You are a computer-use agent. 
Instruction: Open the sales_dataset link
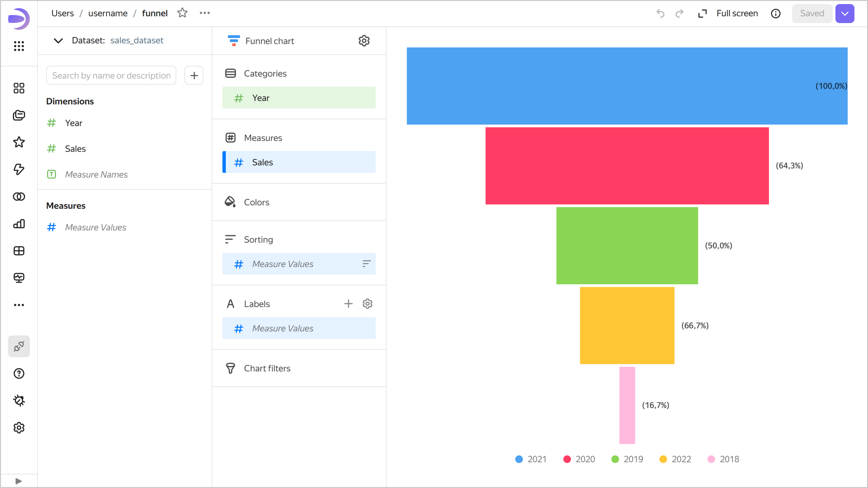pos(137,40)
